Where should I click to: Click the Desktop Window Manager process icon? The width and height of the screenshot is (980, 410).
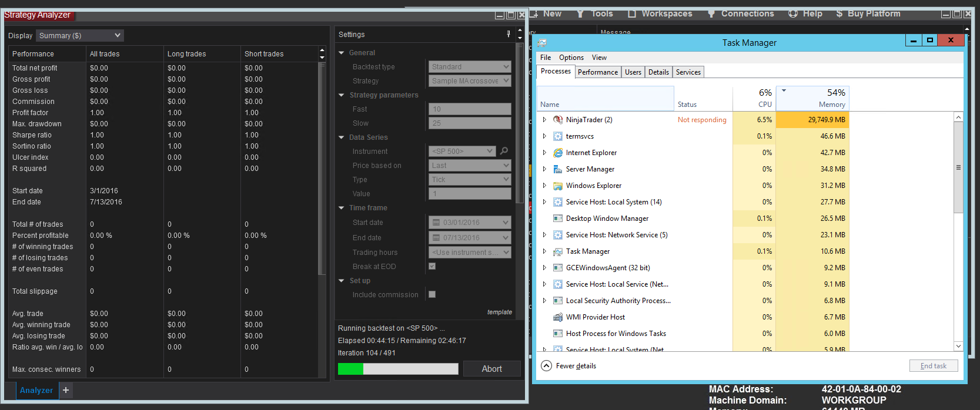(x=558, y=219)
